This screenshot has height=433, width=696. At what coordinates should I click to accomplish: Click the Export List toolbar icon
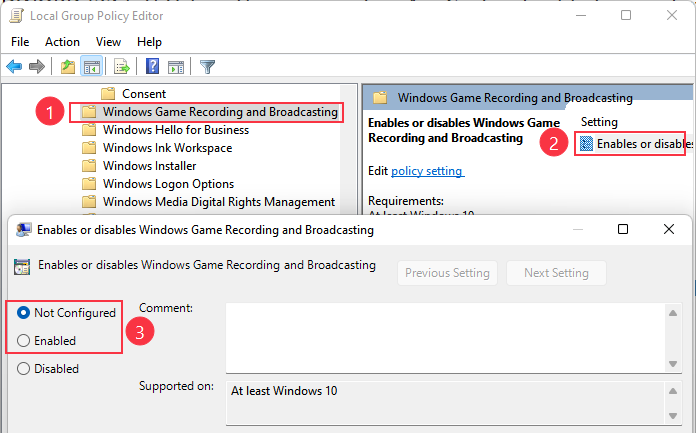point(122,67)
